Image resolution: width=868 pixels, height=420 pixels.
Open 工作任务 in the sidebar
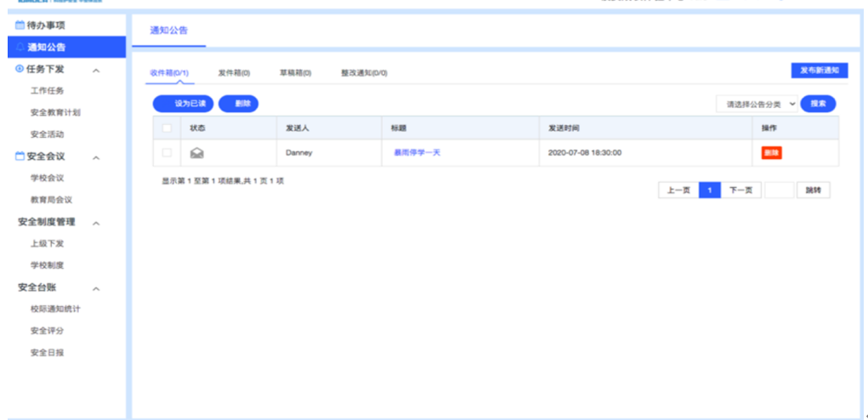click(47, 91)
